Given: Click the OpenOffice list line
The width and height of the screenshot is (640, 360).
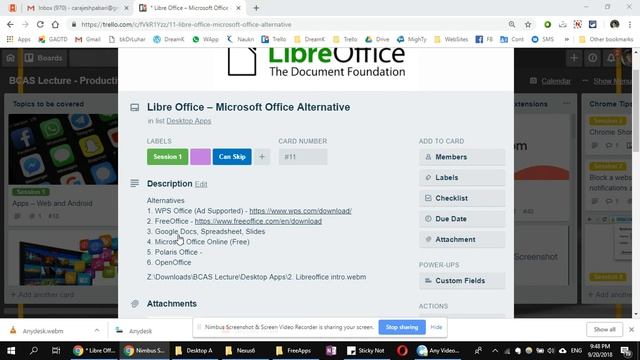Looking at the screenshot, I should pyautogui.click(x=169, y=262).
